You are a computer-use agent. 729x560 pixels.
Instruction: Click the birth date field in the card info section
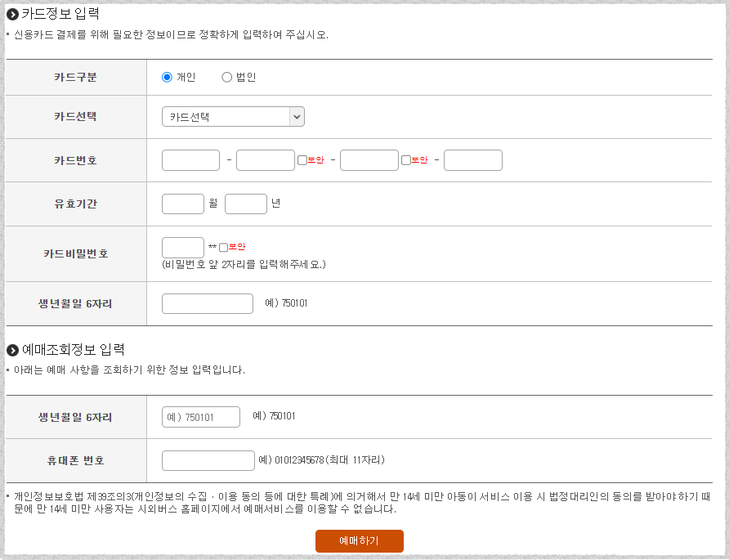208,302
